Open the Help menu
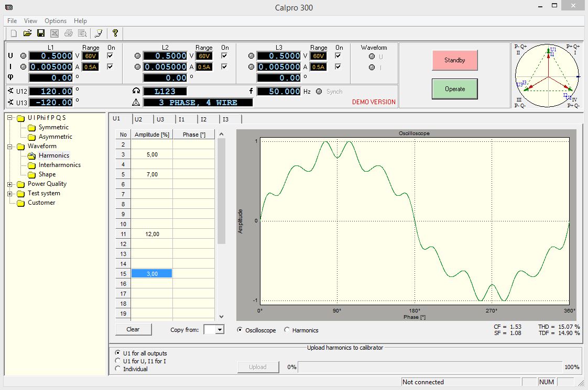 coord(80,21)
